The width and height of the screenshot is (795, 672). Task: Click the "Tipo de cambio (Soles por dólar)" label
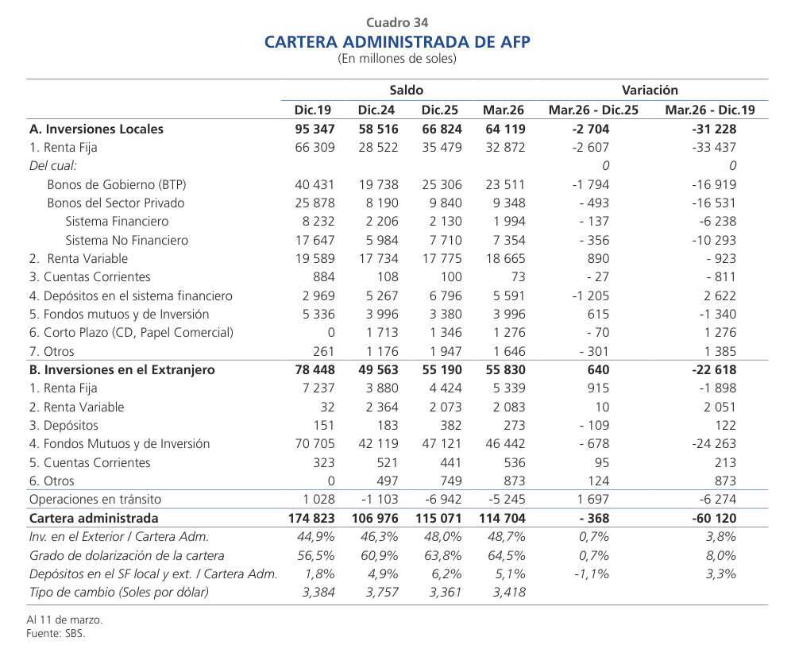point(119,592)
